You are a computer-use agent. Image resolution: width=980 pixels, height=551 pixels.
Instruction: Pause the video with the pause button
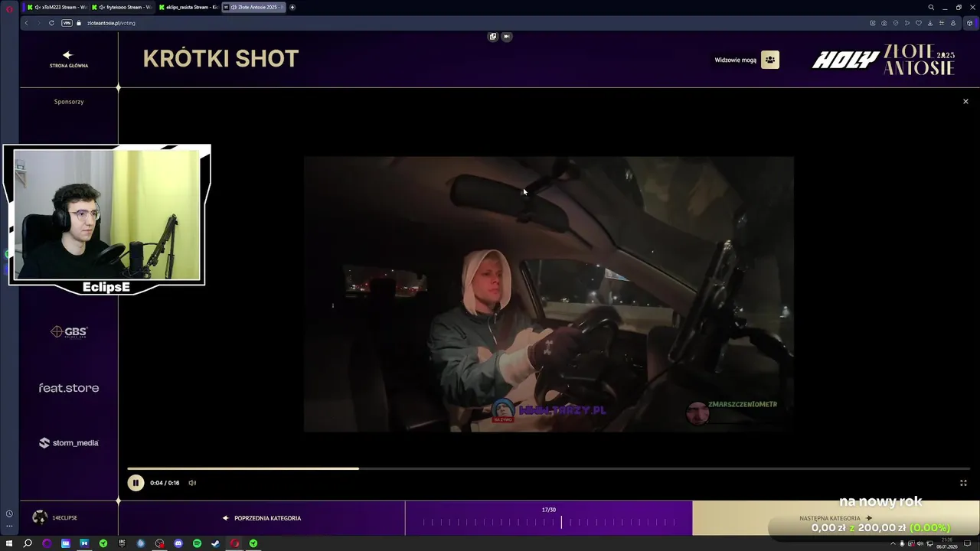pos(136,483)
